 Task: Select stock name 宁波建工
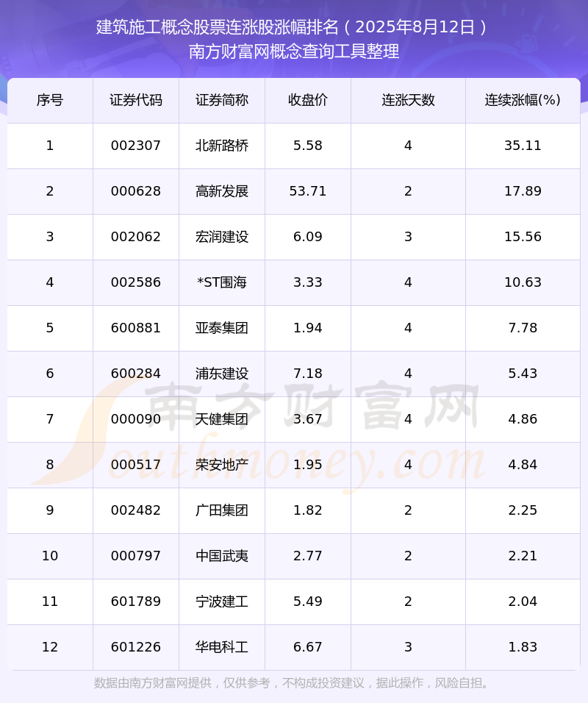pyautogui.click(x=222, y=602)
